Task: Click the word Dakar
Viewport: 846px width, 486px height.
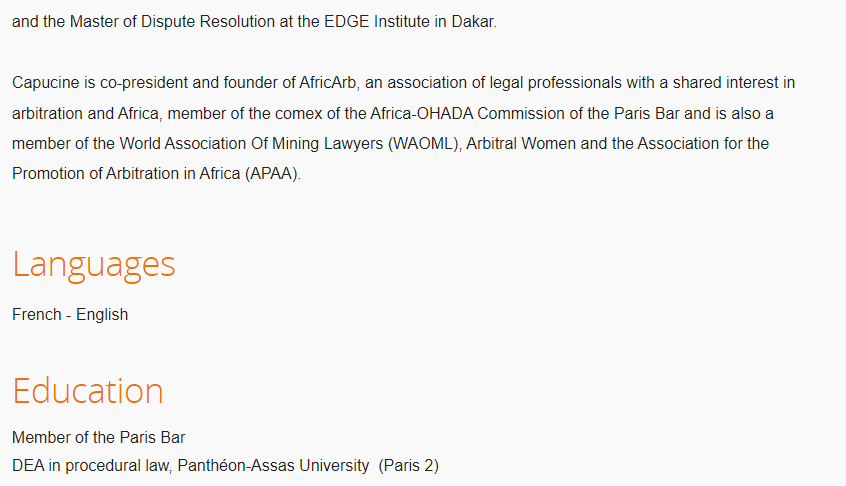Action: pos(473,22)
